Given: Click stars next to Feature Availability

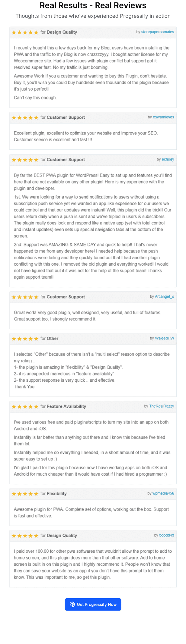Looking at the screenshot, I should (x=25, y=407).
